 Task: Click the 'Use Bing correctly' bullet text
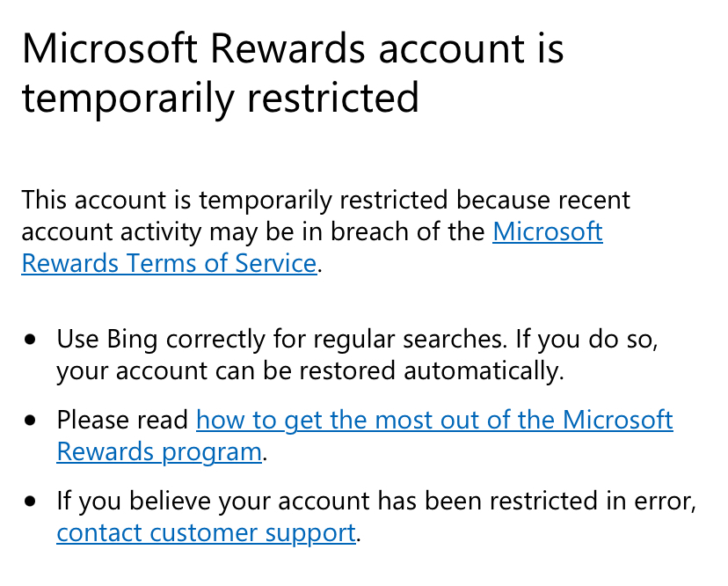[x=357, y=355]
